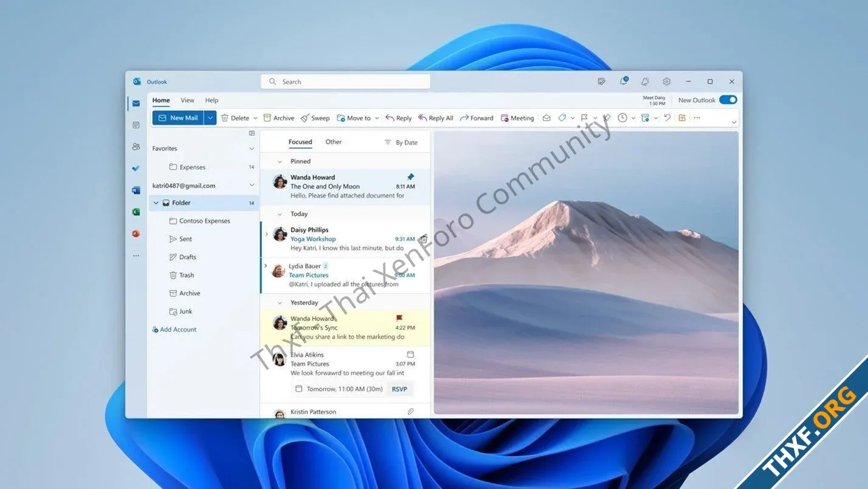
Task: Expand the ribbon using the corner chevron
Action: tap(734, 122)
